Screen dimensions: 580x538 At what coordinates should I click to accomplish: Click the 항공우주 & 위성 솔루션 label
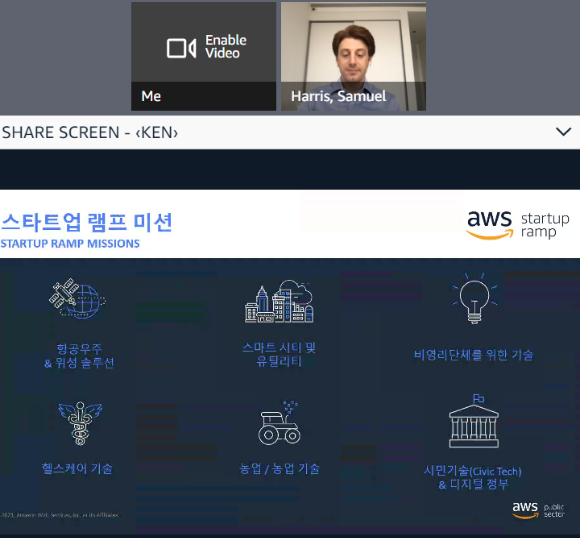click(79, 356)
